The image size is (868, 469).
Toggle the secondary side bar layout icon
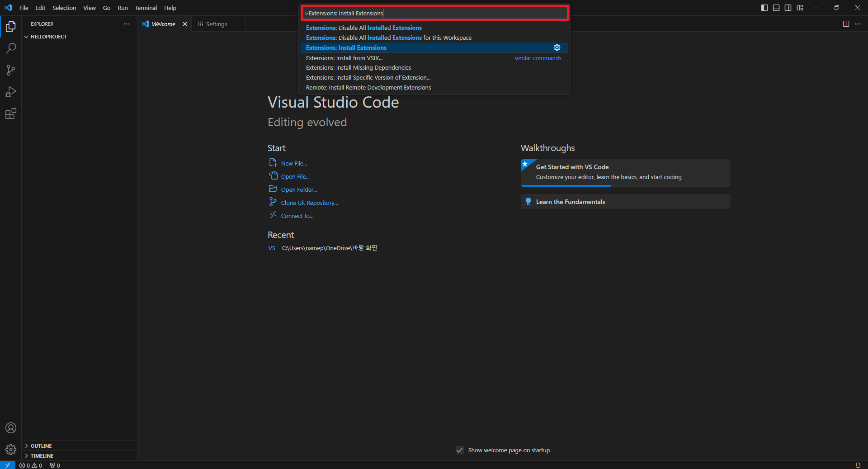point(788,8)
